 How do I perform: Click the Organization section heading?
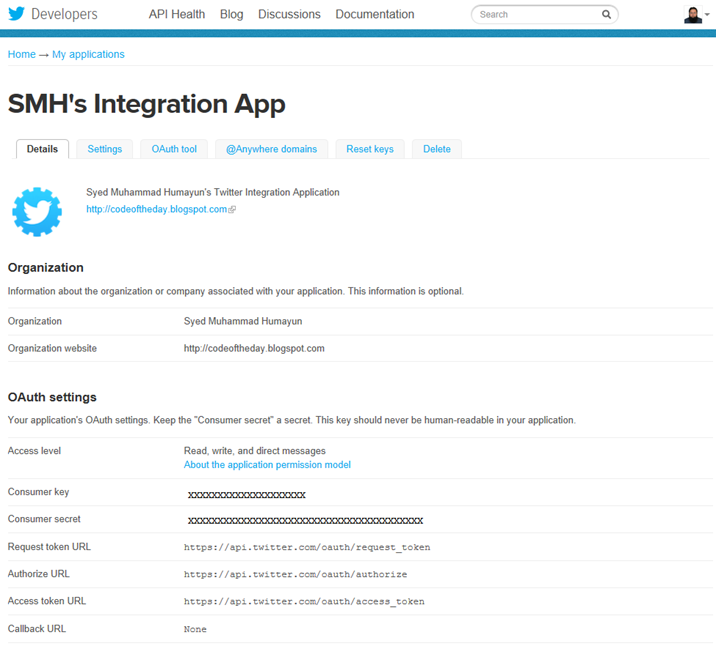pos(46,268)
